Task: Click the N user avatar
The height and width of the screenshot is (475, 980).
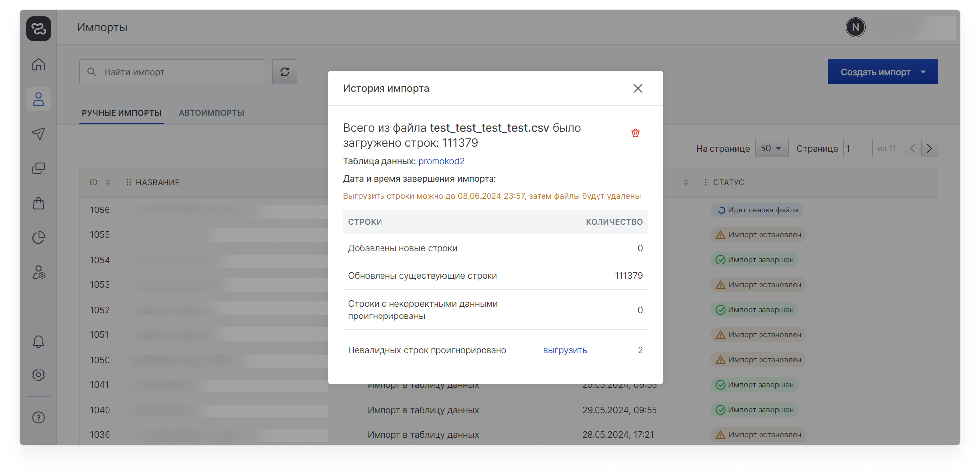Action: click(856, 27)
